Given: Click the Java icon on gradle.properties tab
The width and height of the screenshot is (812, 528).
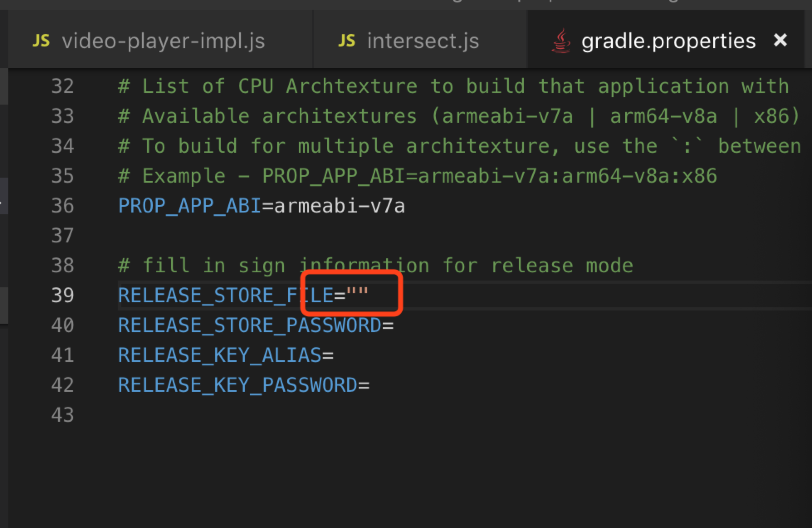Looking at the screenshot, I should [x=561, y=40].
